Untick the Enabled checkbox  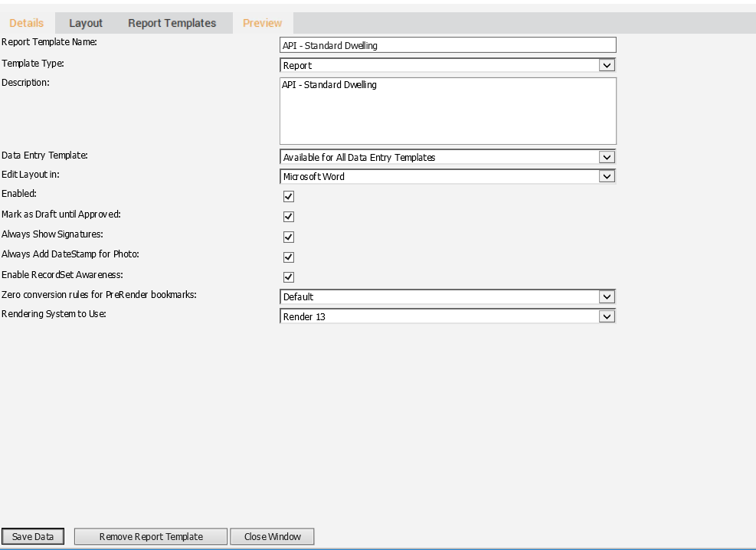(288, 196)
